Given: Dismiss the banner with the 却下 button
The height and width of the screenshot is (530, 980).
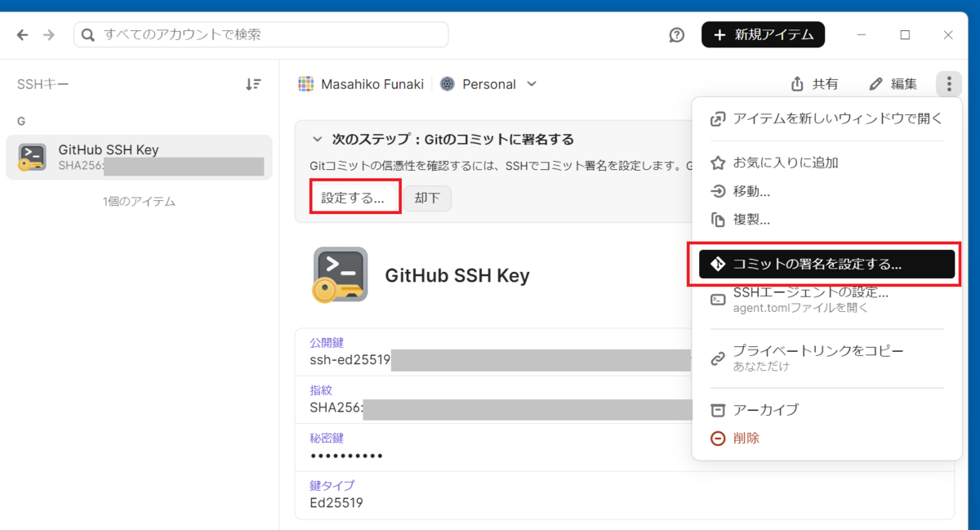Looking at the screenshot, I should [x=427, y=198].
